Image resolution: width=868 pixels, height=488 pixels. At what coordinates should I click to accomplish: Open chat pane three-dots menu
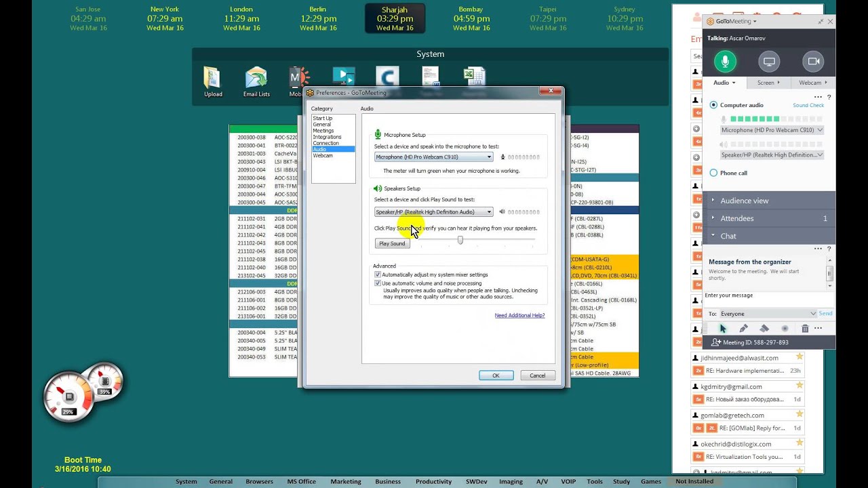(818, 249)
